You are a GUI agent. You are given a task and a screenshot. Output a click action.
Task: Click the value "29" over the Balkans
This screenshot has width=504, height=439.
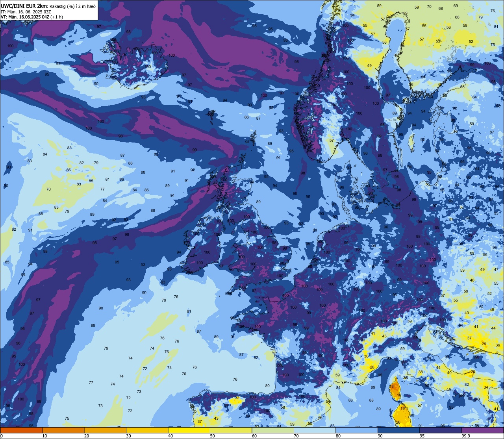click(x=484, y=344)
